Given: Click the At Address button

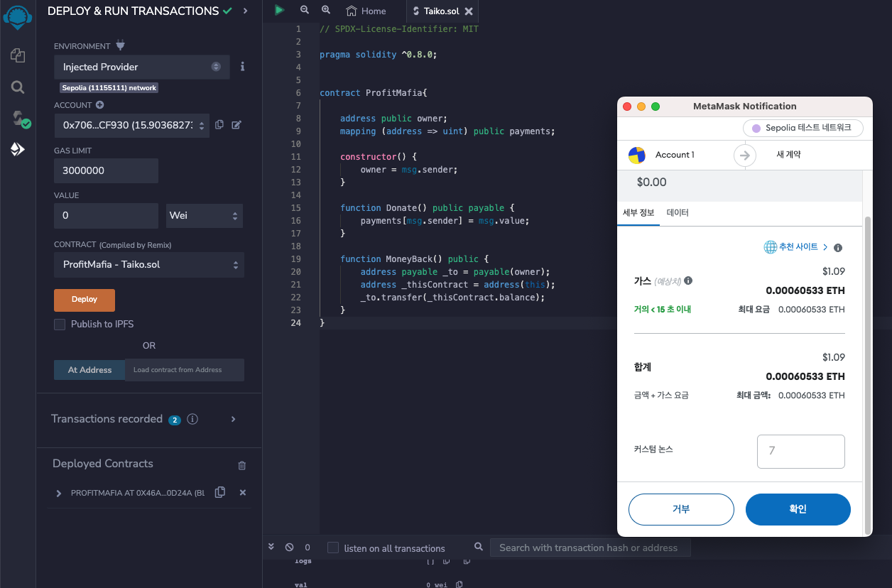Looking at the screenshot, I should 89,370.
